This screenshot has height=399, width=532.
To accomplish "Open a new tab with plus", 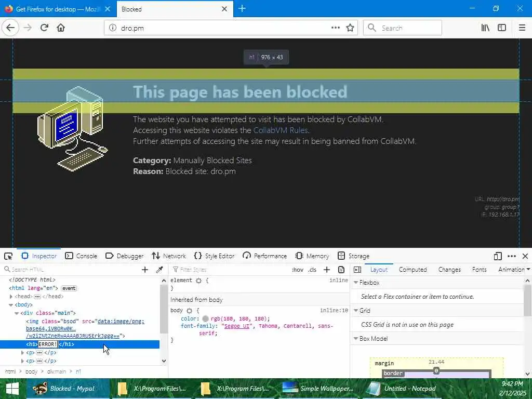I will pyautogui.click(x=242, y=9).
